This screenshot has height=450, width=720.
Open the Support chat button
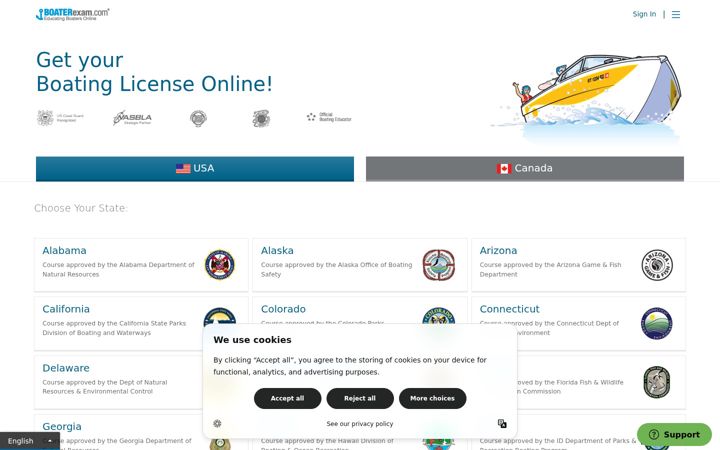tap(674, 434)
